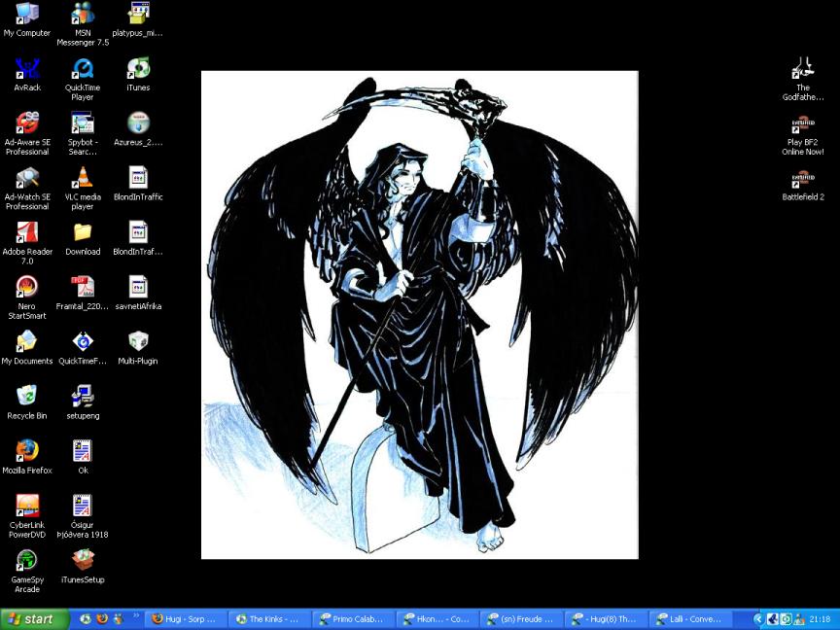Select the platypus_mi... desktop icon
The width and height of the screenshot is (840, 630).
[138, 19]
